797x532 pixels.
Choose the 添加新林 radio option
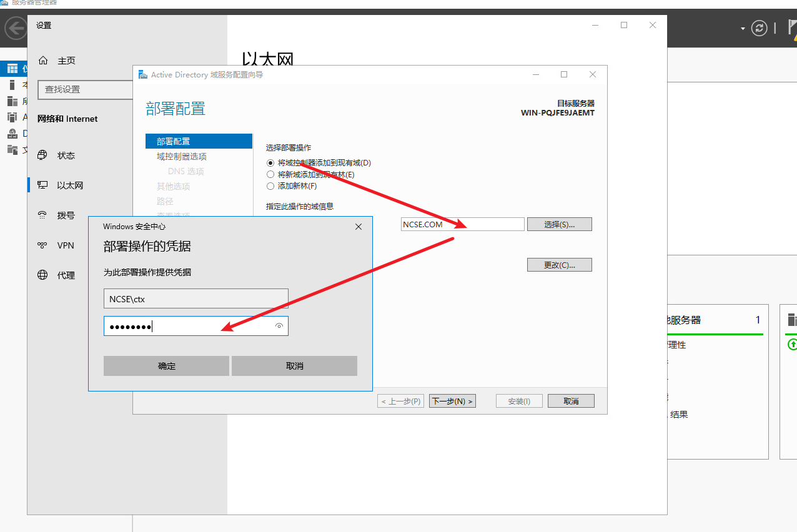coord(270,186)
